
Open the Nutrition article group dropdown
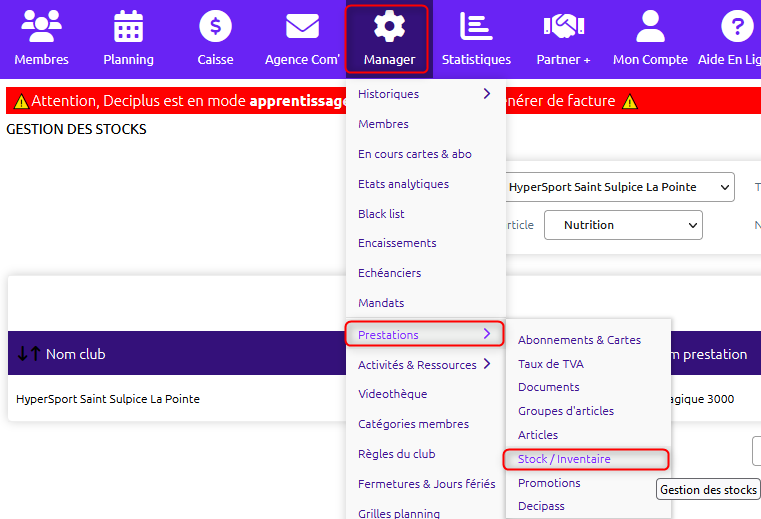click(623, 225)
